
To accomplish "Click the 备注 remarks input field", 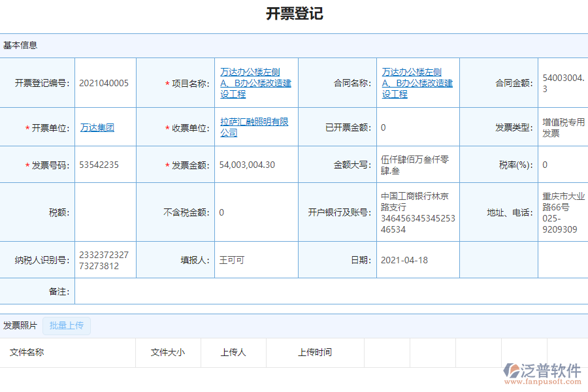I will (x=327, y=291).
